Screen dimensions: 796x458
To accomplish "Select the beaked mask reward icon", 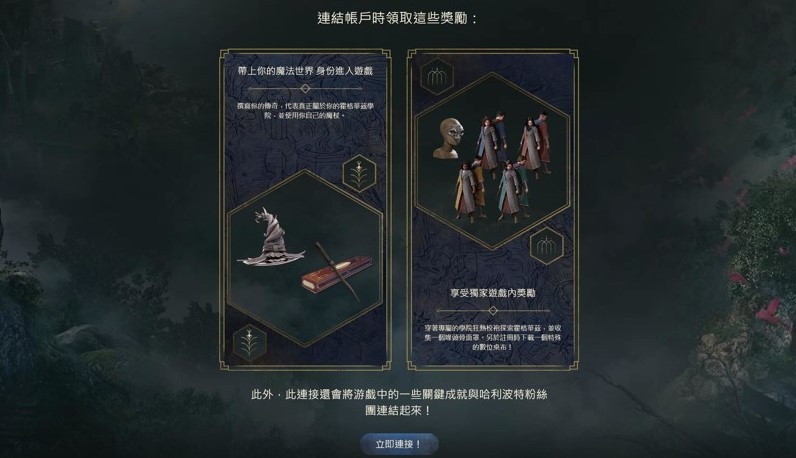I will 448,139.
